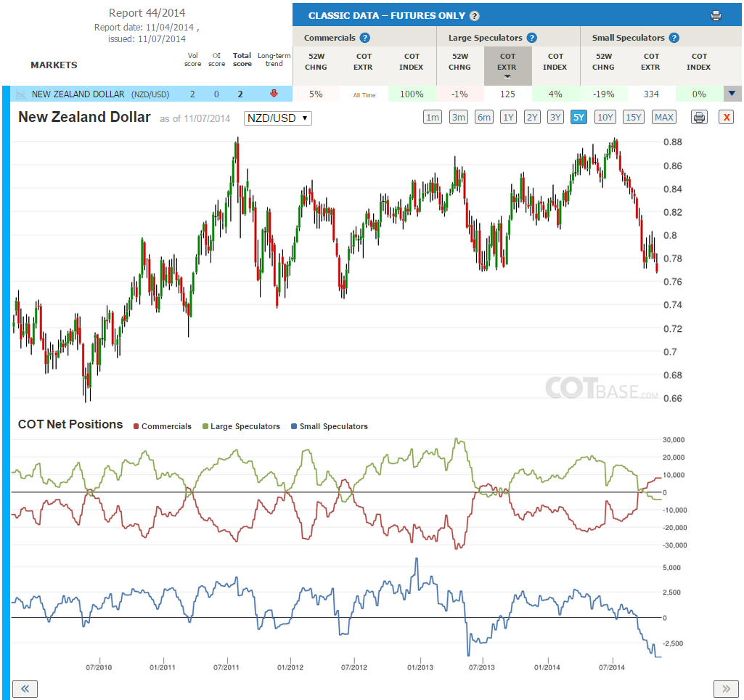This screenshot has height=700, width=744.
Task: Click the 07/2014 date label on the time axis
Action: (612, 667)
